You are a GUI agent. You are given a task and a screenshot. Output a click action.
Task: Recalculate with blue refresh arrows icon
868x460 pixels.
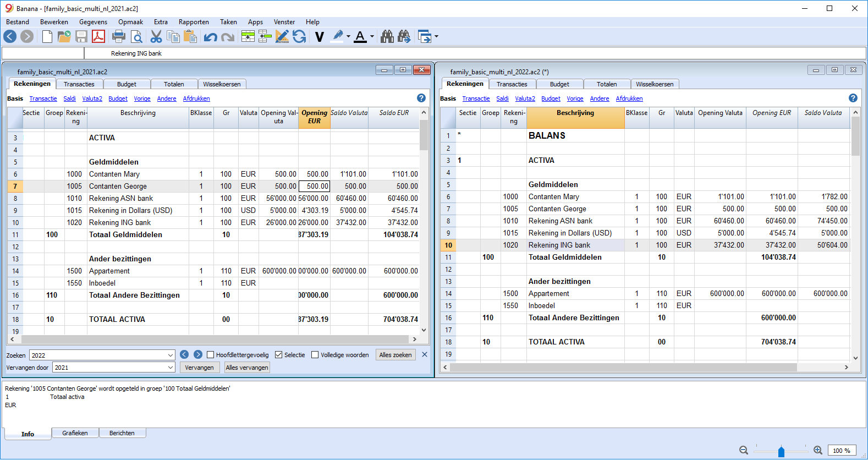[299, 37]
